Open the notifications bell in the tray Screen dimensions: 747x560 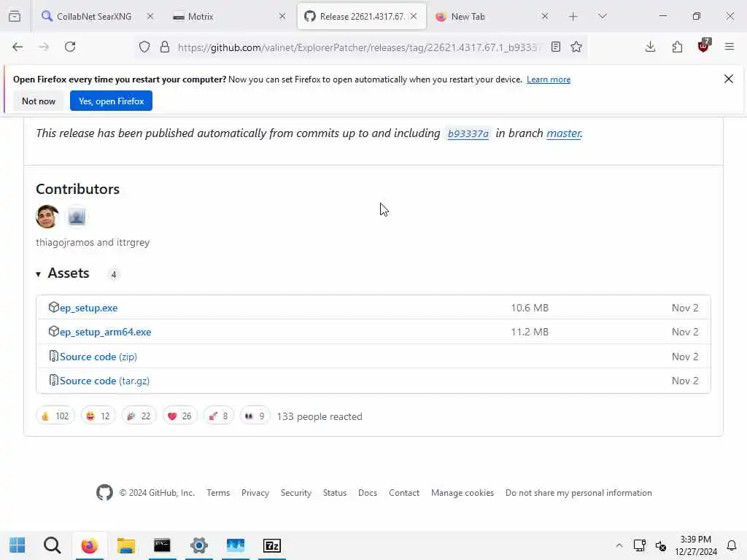point(732,545)
